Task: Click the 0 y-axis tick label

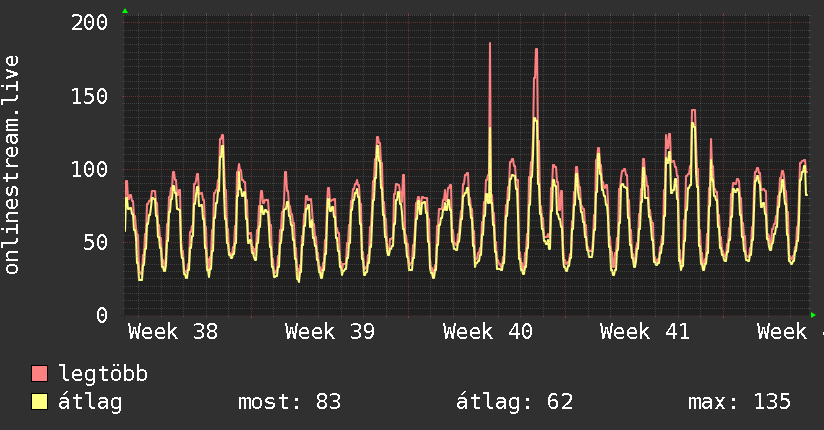Action: [x=102, y=315]
